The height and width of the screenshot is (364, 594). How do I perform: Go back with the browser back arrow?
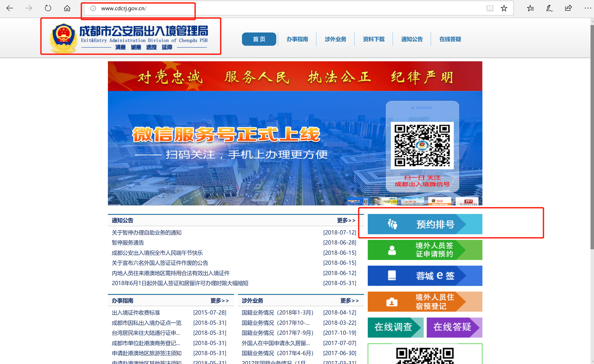click(x=10, y=9)
